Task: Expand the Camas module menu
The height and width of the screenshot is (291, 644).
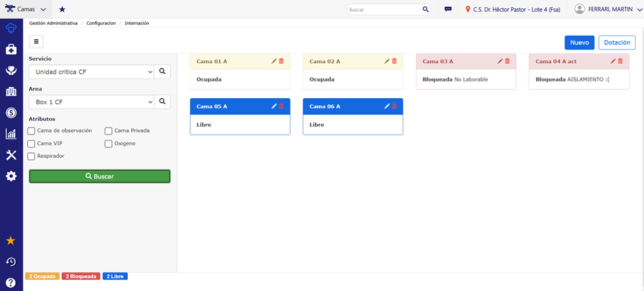Action: pyautogui.click(x=25, y=9)
